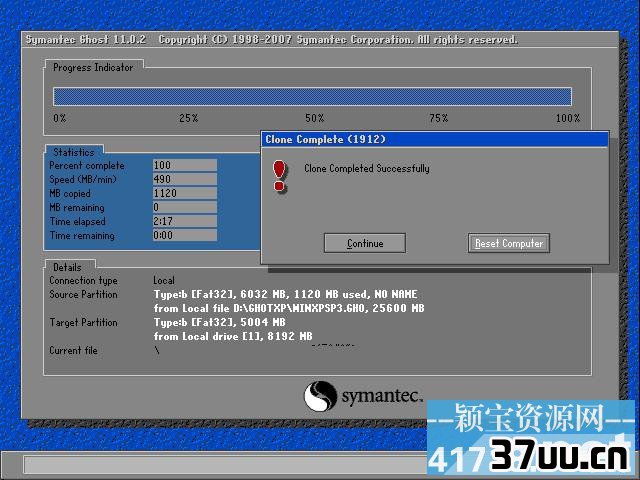
Task: Select the Percent complete value 100
Action: pyautogui.click(x=184, y=165)
